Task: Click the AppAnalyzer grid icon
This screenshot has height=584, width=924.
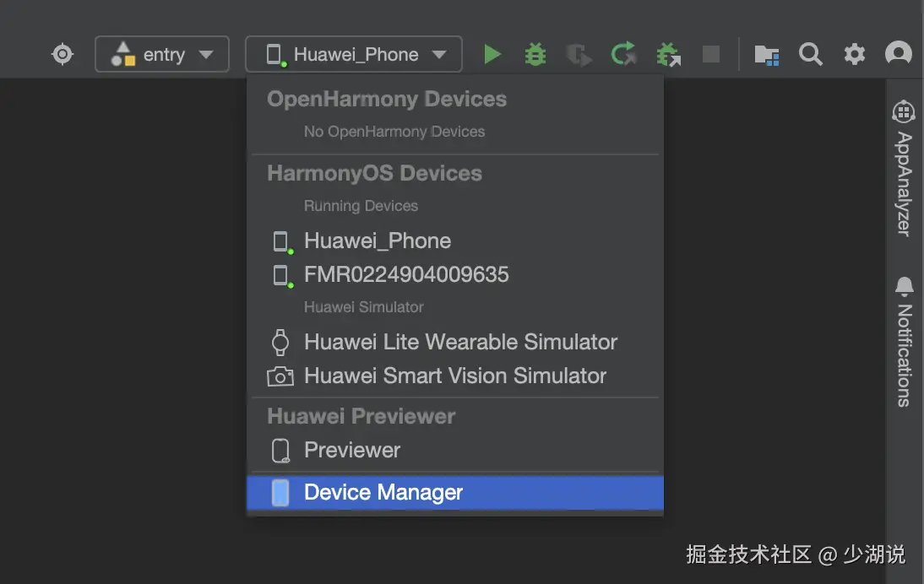Action: click(x=904, y=112)
